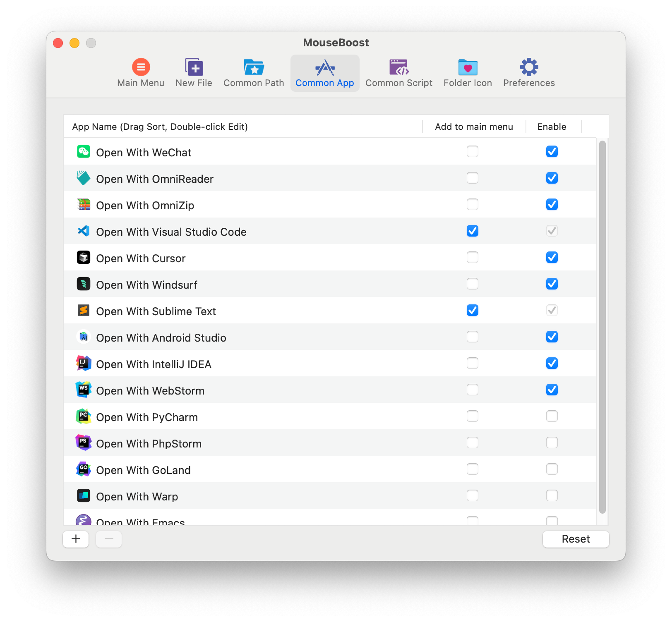Screen dimensions: 672x622
Task: Open the Common Path tab
Action: [254, 73]
